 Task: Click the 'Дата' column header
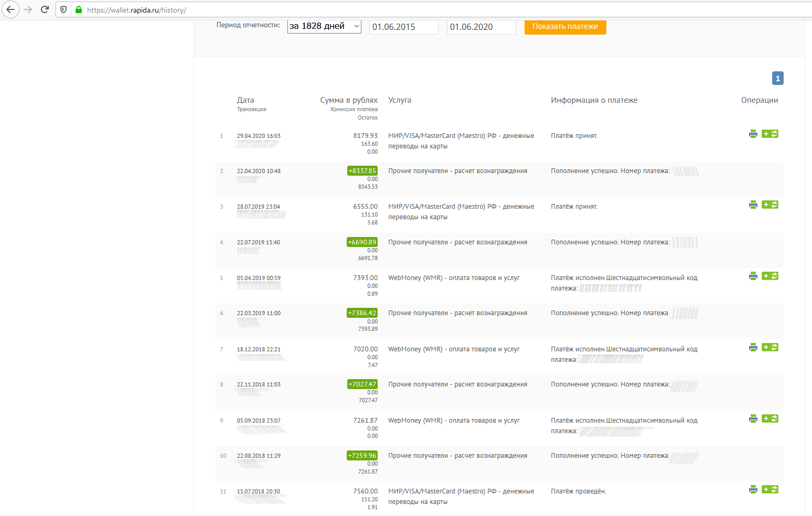[245, 100]
